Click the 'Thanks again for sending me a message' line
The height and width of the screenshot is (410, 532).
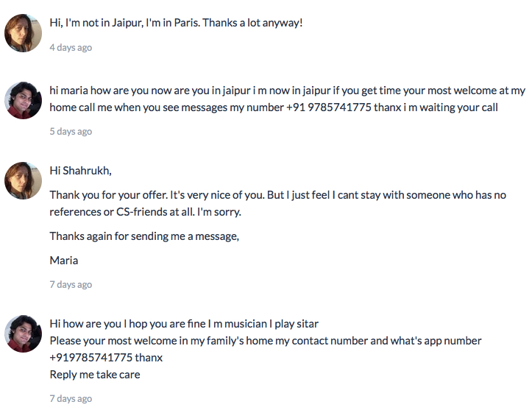point(144,236)
